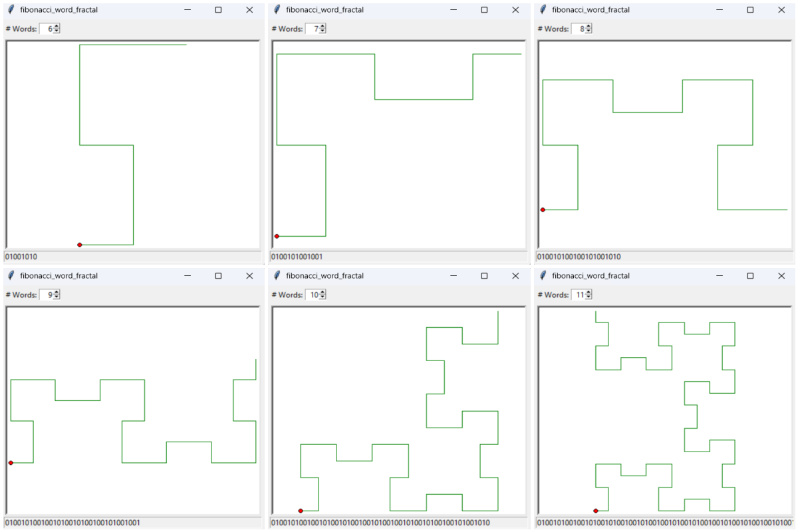Click status bar word string in the 10-words window

(x=380, y=523)
